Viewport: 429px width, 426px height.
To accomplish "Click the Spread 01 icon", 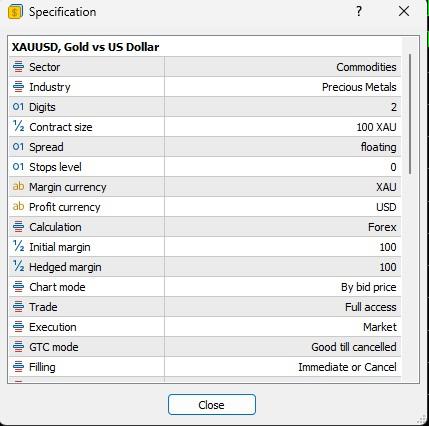I will 18,147.
